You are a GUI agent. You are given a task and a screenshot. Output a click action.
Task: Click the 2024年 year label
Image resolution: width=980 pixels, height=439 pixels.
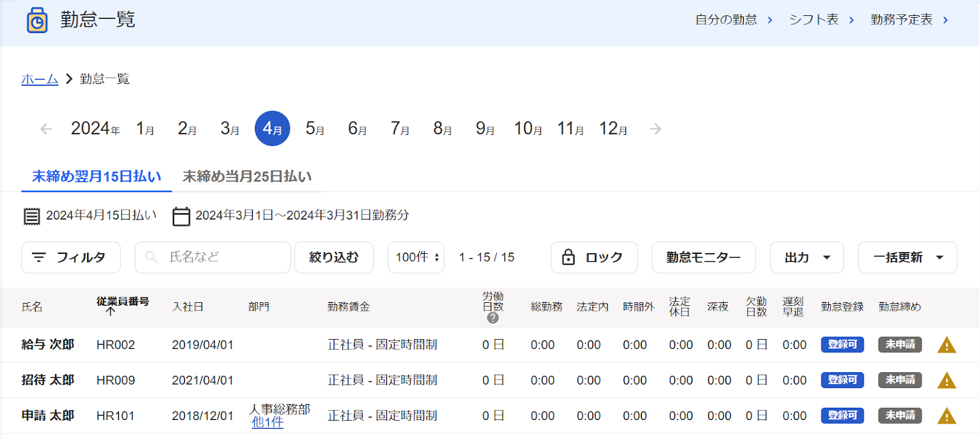(96, 129)
